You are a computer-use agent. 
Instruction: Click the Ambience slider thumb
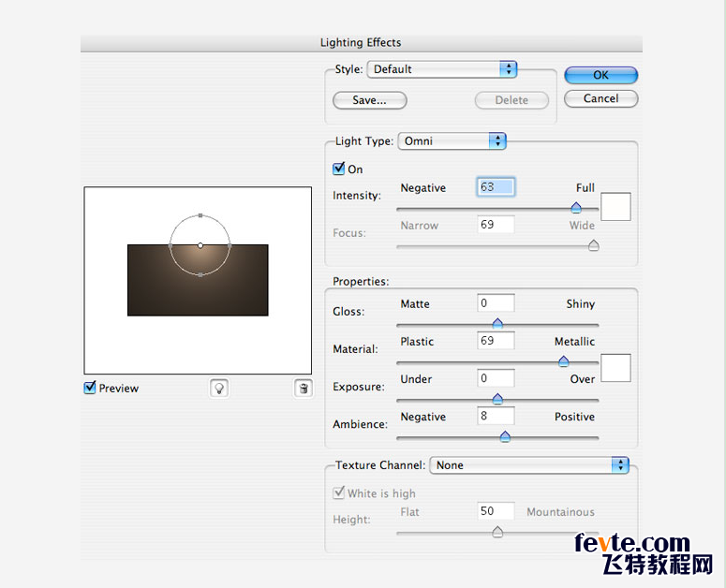pos(505,436)
